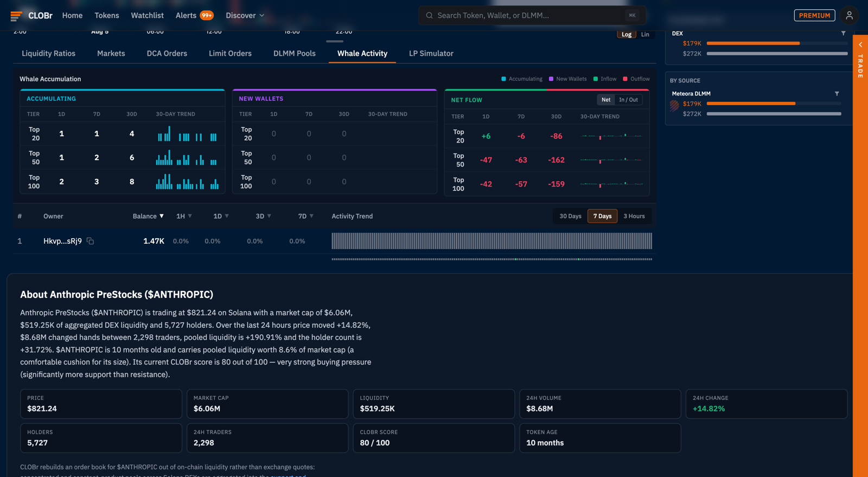Toggle the Inflow legend item
The image size is (868, 477).
click(x=605, y=79)
